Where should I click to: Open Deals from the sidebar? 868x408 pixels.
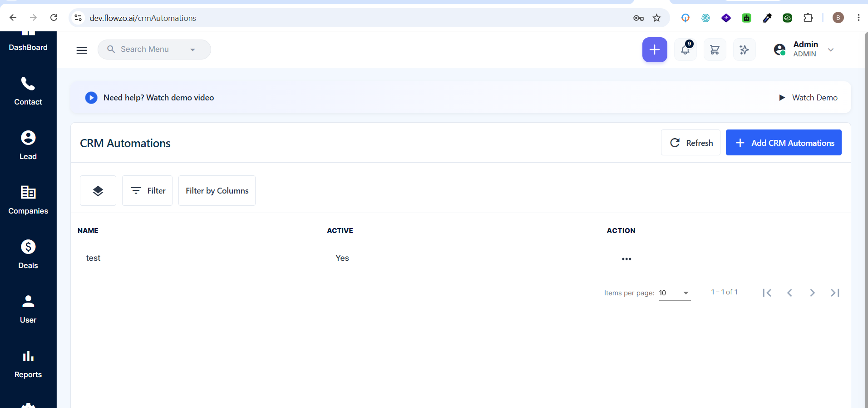point(28,255)
